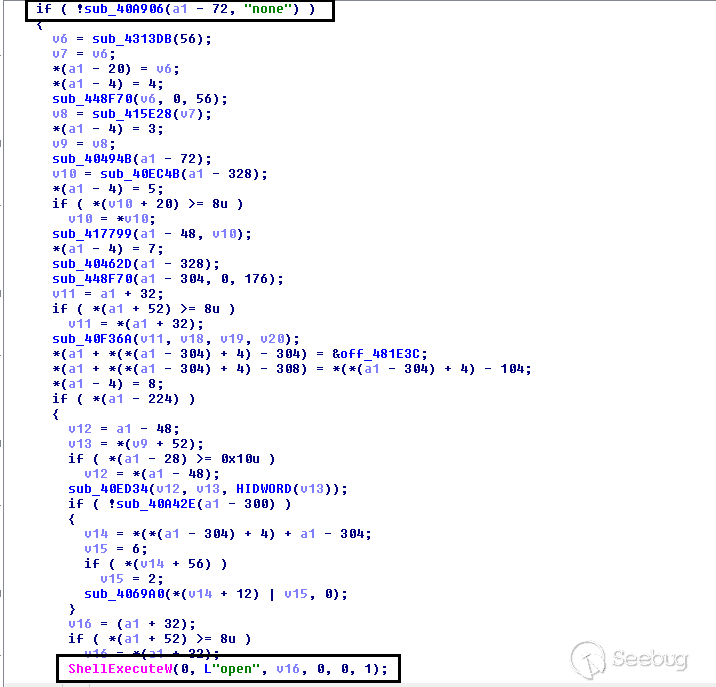Viewport: 716px width, 687px height.
Task: Click the 'v12 = *(a1 - 48);' line
Action: (x=152, y=474)
